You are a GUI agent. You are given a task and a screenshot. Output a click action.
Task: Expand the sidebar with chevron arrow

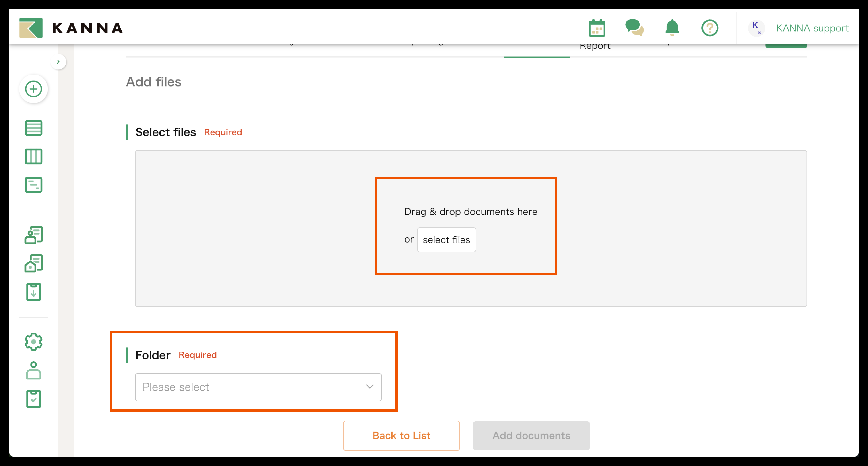58,62
